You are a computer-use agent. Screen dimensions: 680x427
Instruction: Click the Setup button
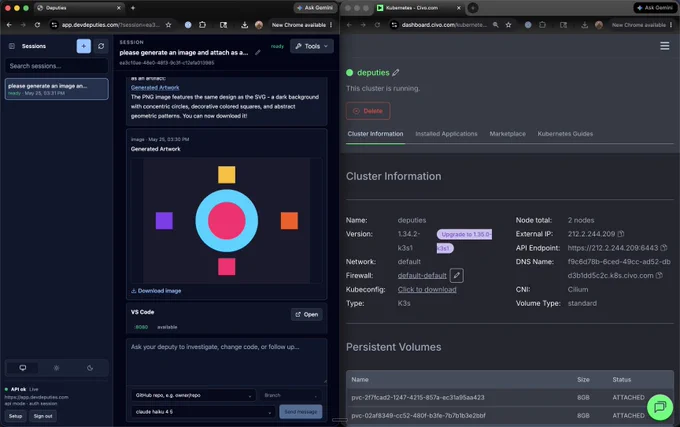16,416
